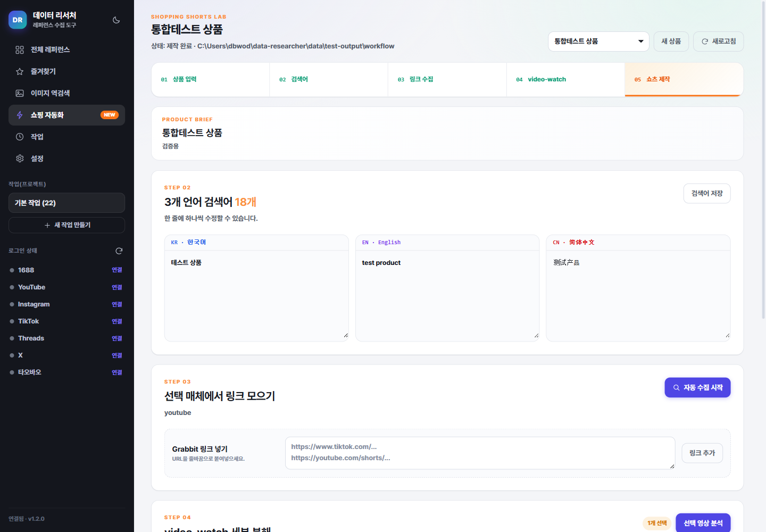Toggle dark mode moon icon
This screenshot has width=766, height=532.
116,20
